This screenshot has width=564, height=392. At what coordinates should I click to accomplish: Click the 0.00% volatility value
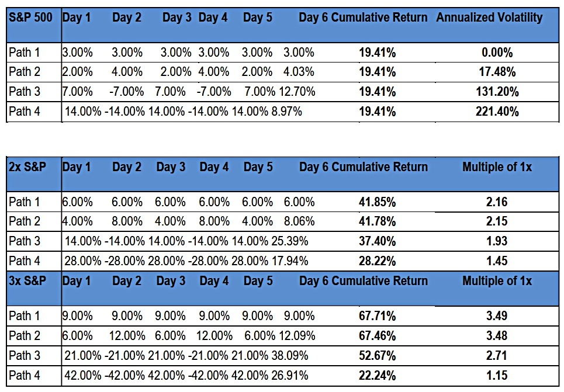[x=497, y=53]
